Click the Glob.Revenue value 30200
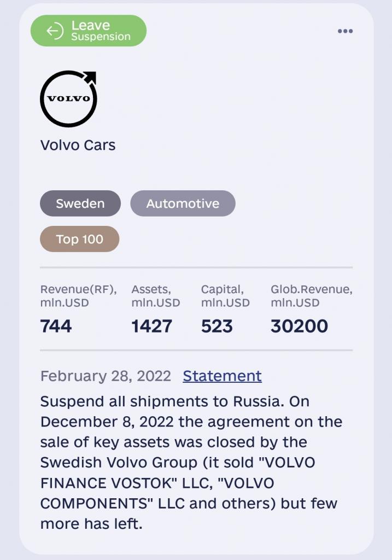 click(x=299, y=326)
